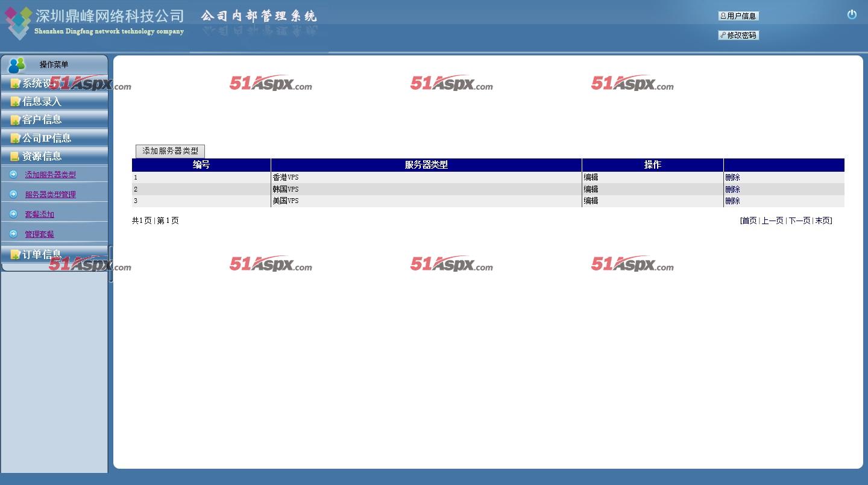Click the users icon above 操作菜单

[17, 65]
